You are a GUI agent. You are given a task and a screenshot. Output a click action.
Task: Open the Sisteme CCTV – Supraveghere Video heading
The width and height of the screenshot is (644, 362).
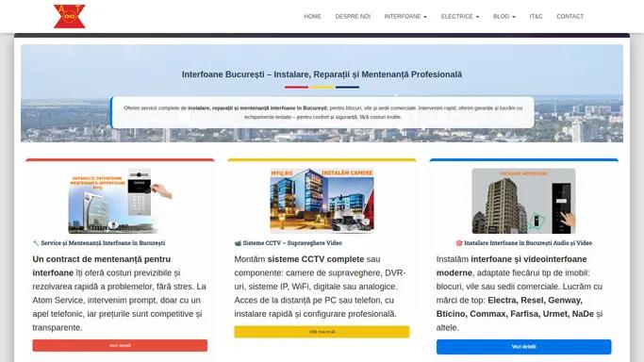(292, 243)
